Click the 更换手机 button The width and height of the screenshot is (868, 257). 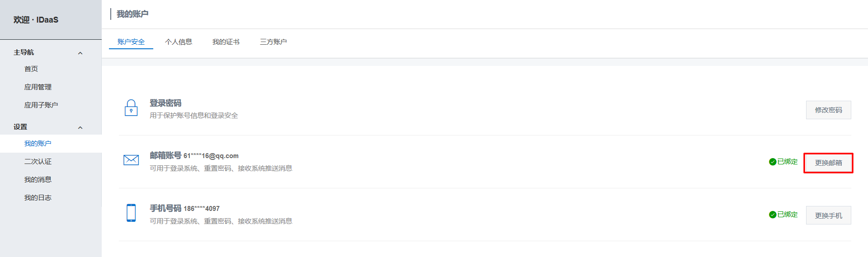(x=828, y=215)
